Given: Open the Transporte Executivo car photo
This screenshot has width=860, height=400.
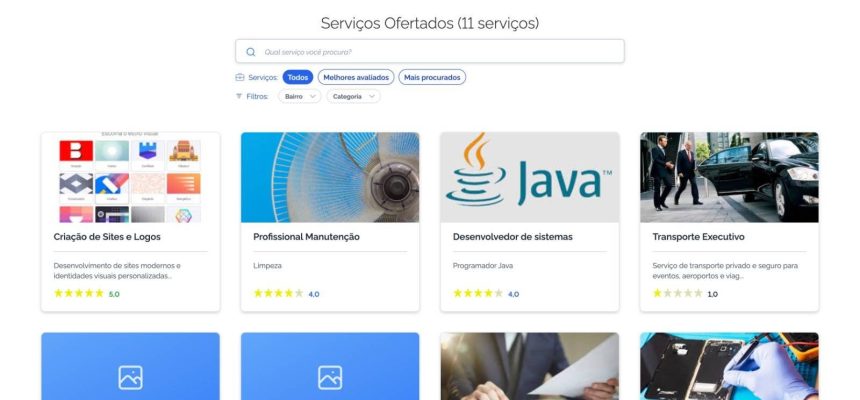Looking at the screenshot, I should coord(729,177).
